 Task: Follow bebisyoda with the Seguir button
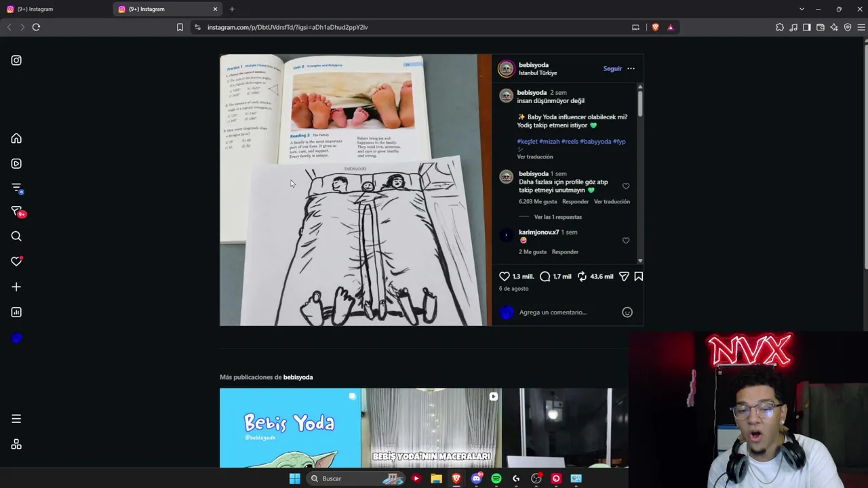point(612,68)
